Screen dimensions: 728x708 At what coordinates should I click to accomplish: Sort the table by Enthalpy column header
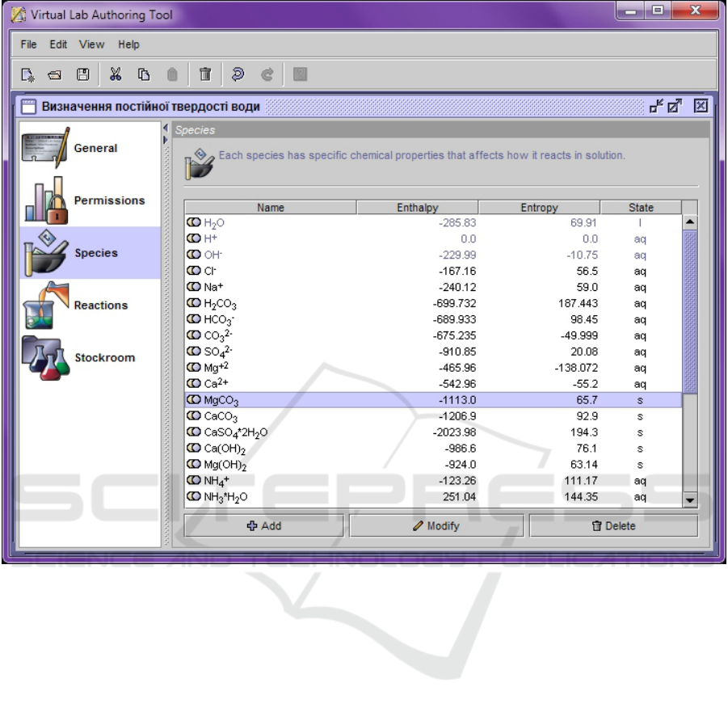(x=417, y=208)
